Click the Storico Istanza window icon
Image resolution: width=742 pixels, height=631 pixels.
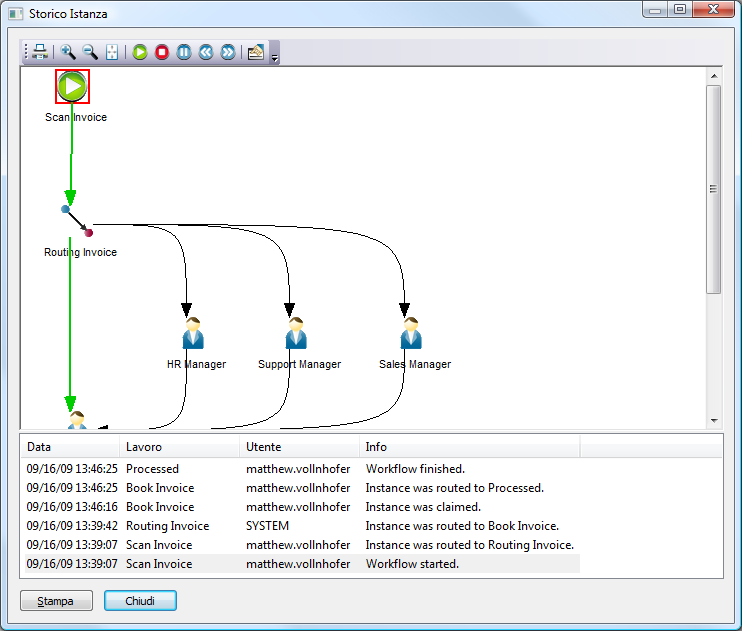pyautogui.click(x=16, y=14)
